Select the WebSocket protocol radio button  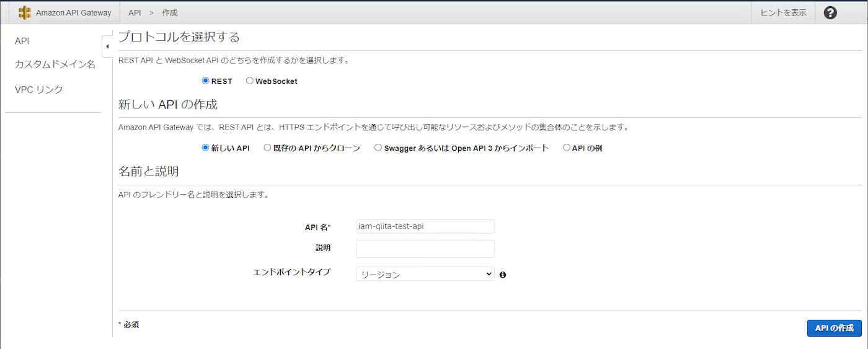250,81
